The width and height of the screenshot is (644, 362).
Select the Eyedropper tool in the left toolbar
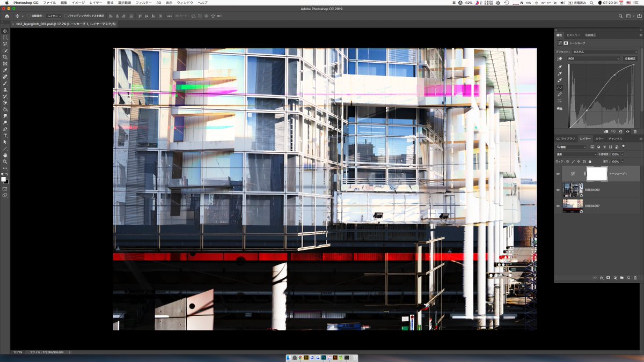tap(5, 70)
